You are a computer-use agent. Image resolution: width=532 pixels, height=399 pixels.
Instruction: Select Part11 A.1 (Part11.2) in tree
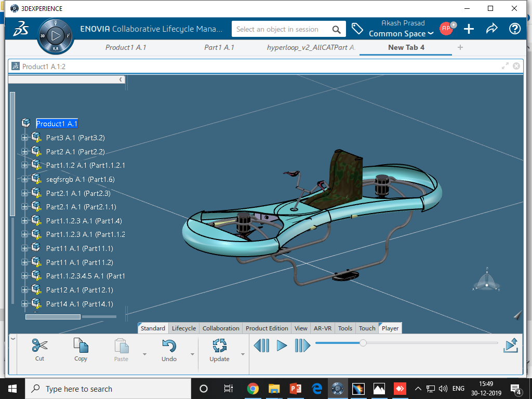(x=79, y=262)
